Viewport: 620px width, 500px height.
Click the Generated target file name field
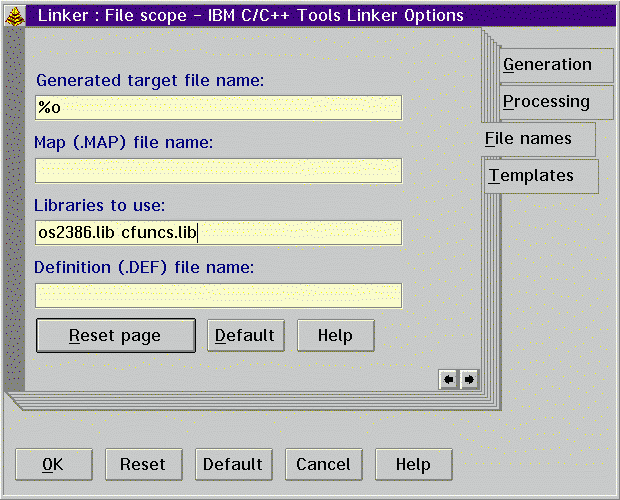point(219,108)
